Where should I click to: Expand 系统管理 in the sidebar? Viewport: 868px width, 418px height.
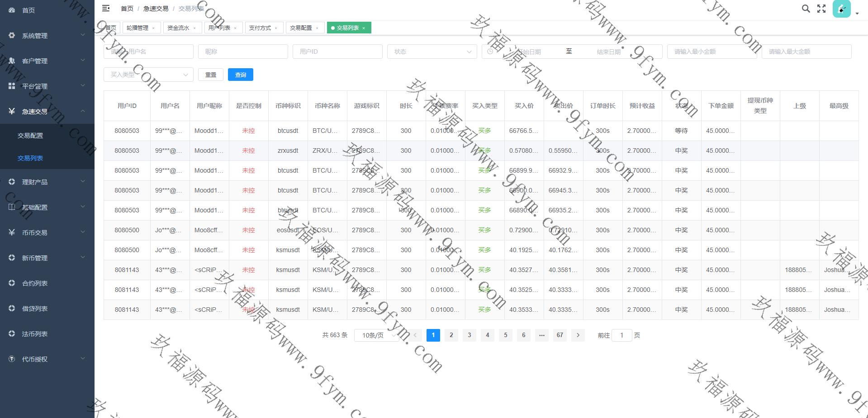click(x=47, y=36)
